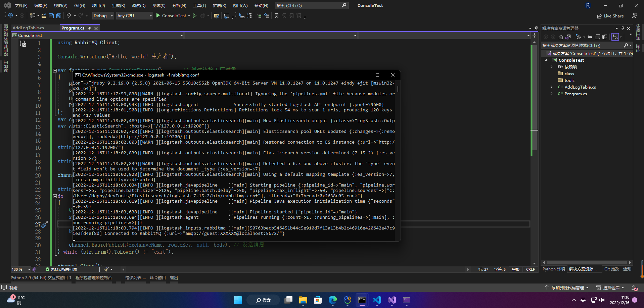
Task: Select the tools folder in Solution Explorer
Action: [x=569, y=80]
